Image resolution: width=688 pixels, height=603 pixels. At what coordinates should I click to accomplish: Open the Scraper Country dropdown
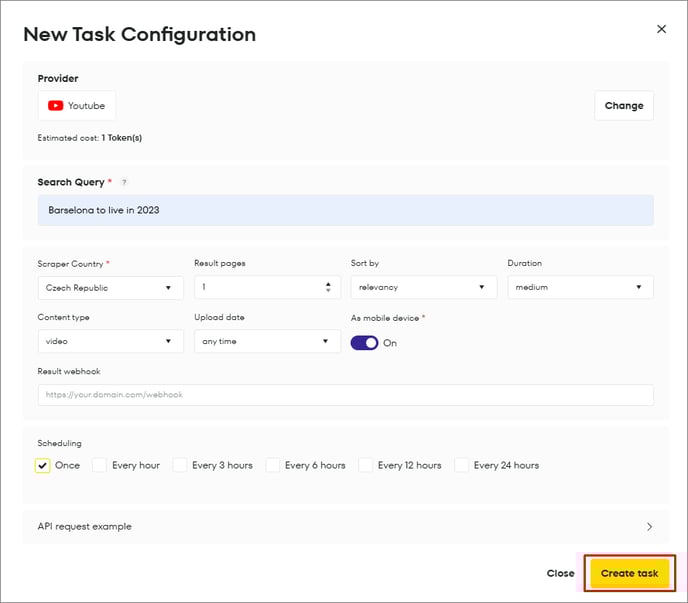coord(111,288)
